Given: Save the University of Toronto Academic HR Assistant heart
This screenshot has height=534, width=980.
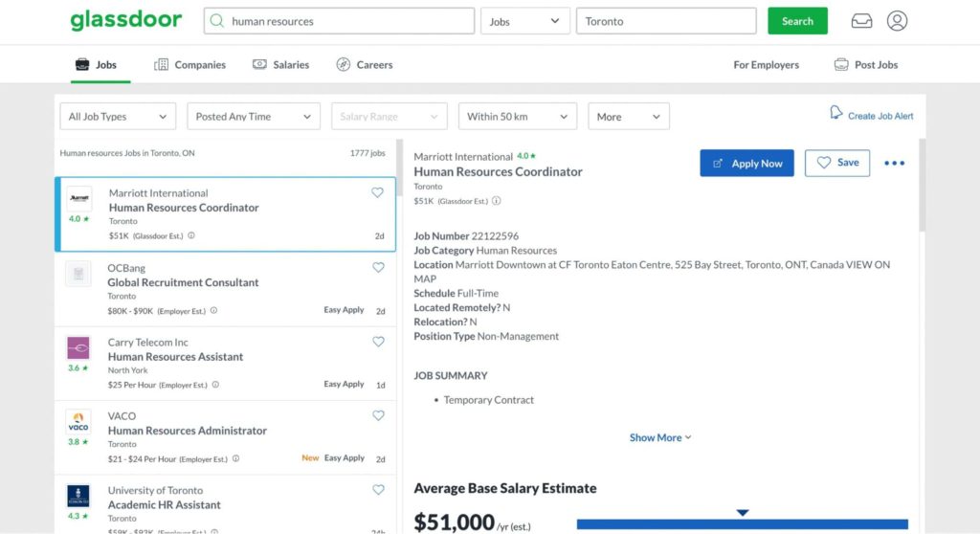Looking at the screenshot, I should pyautogui.click(x=378, y=490).
